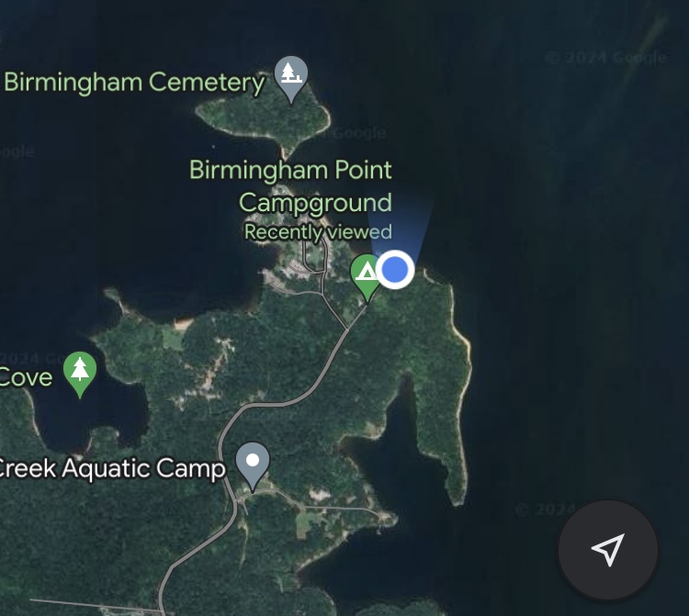Open the Birmingham Point Campground label
The image size is (689, 616).
click(291, 185)
